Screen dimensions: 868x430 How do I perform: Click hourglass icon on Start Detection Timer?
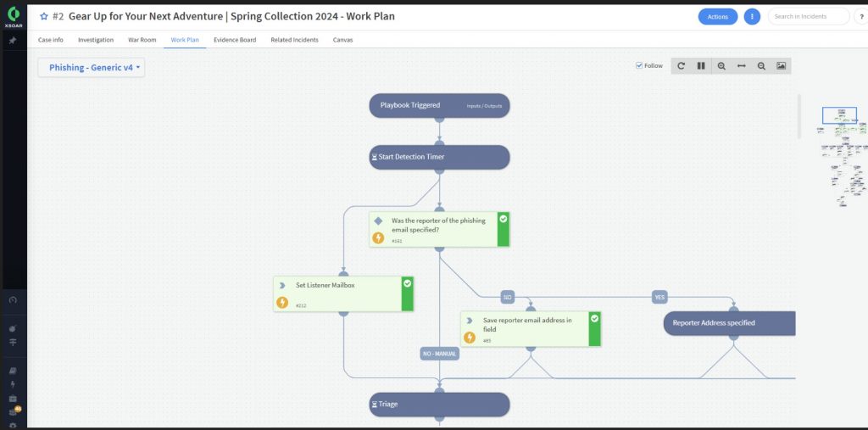[x=374, y=158]
